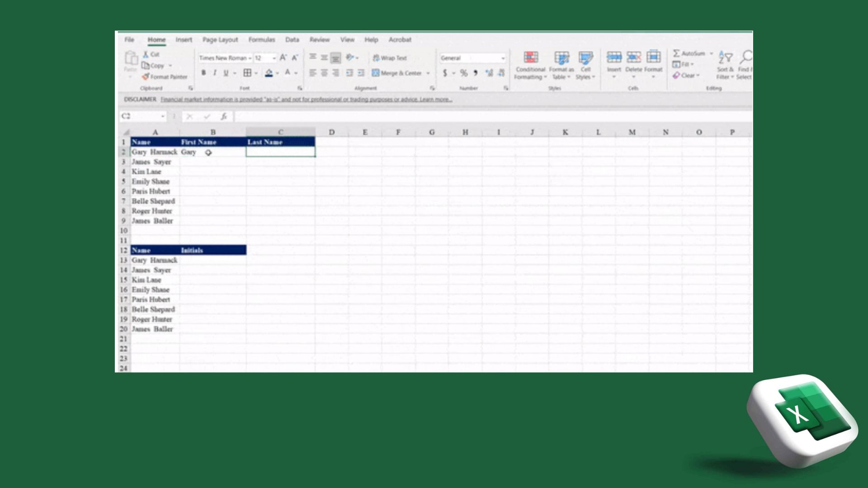
Task: Click Increase Indent icon
Action: coord(361,73)
